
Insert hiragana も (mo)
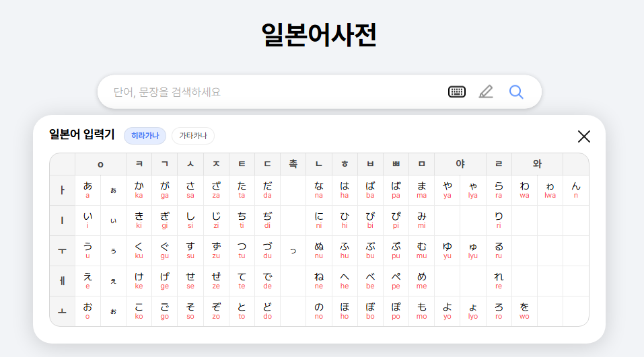point(421,311)
